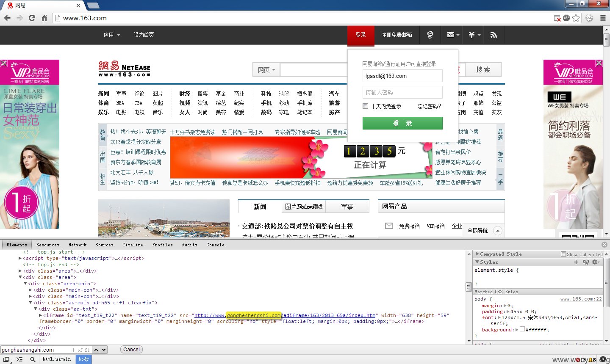Close the DevTools panel

pos(604,245)
